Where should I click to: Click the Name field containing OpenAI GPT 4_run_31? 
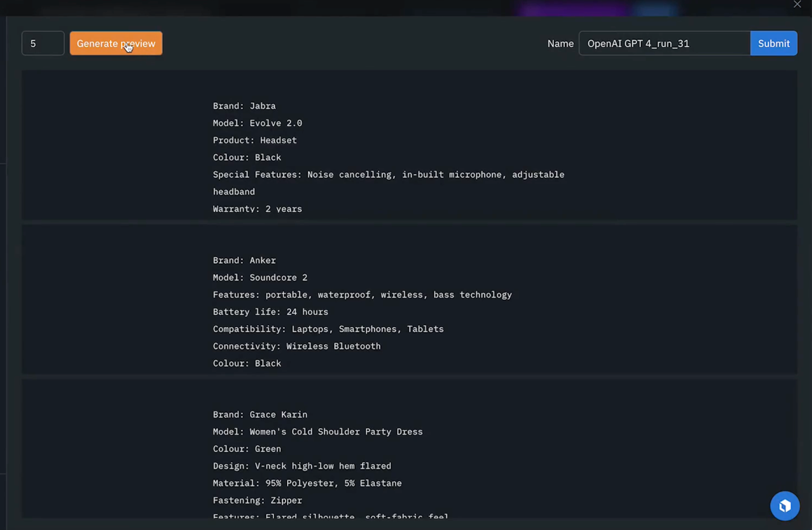pos(664,43)
